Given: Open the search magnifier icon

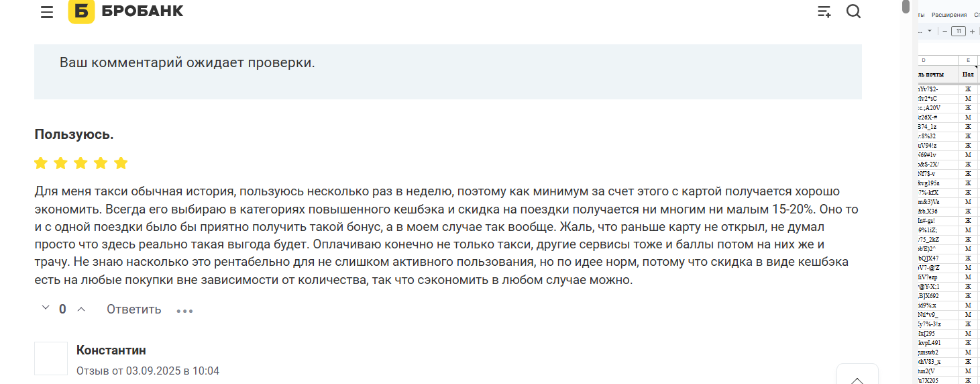Looking at the screenshot, I should tap(853, 11).
